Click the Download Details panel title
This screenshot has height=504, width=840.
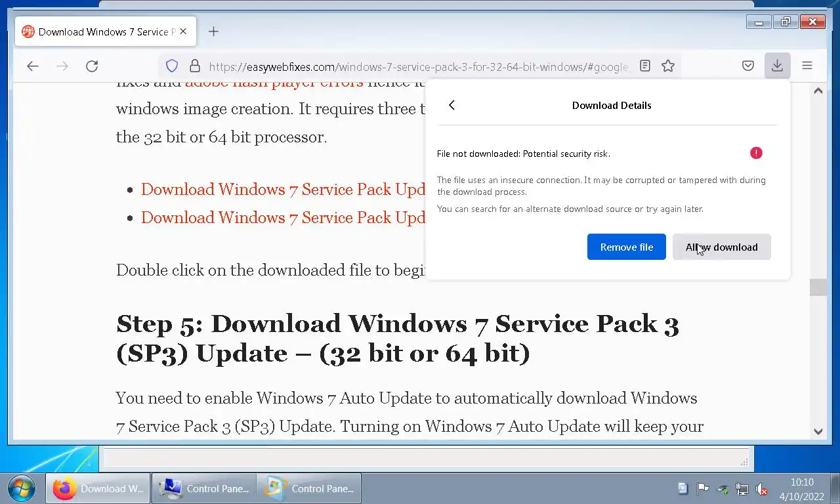612,105
